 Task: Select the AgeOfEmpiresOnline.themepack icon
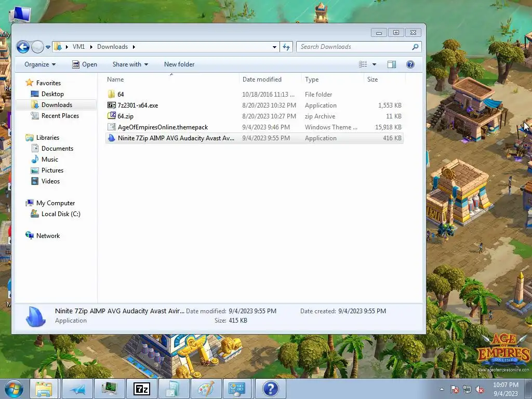click(x=111, y=127)
